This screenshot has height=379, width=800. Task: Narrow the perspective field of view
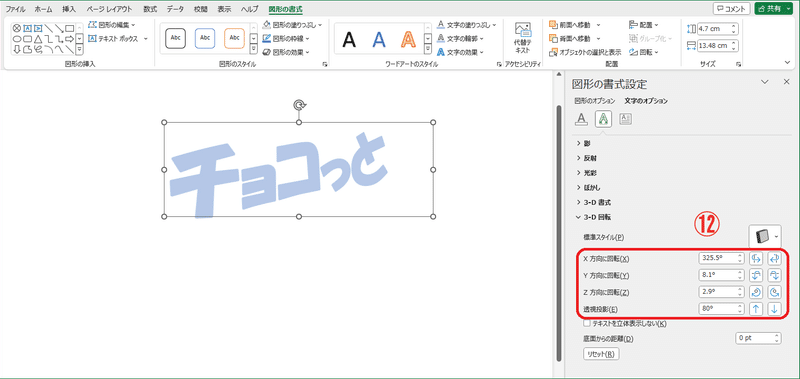tap(756, 309)
